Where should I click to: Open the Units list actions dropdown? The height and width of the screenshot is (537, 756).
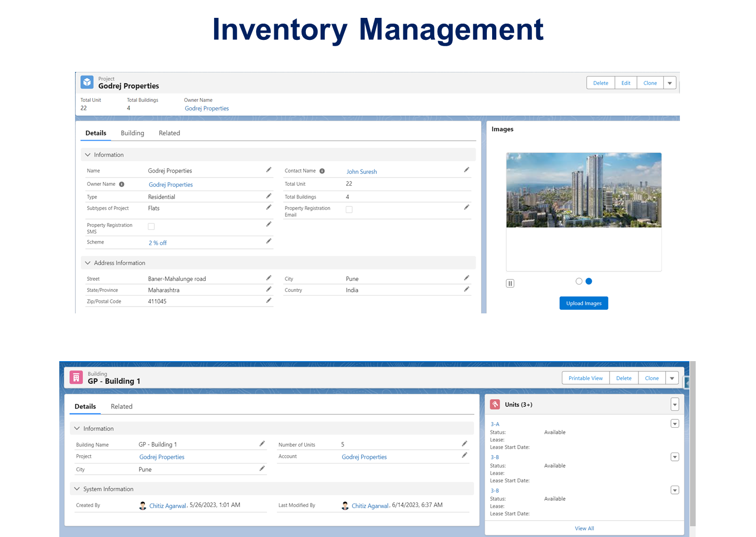click(675, 404)
